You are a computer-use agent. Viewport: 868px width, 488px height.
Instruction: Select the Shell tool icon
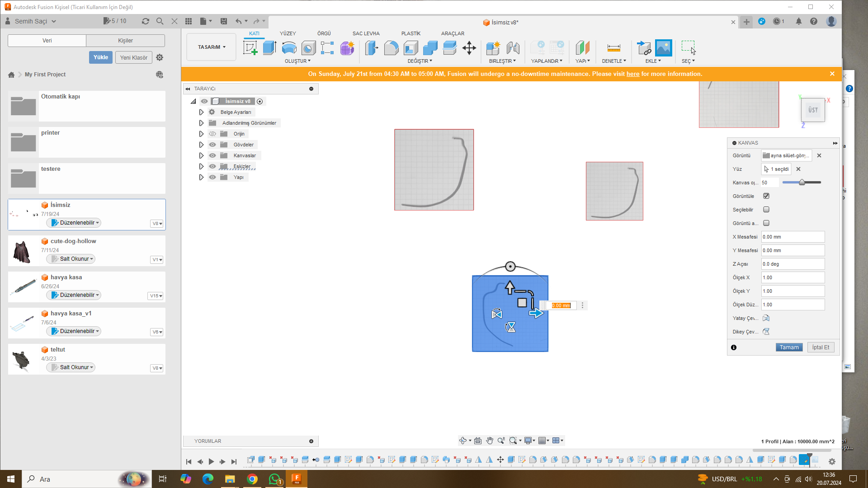[x=410, y=47]
